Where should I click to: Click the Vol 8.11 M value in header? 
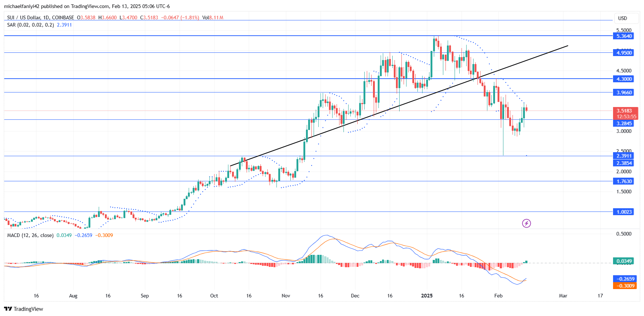tap(213, 17)
